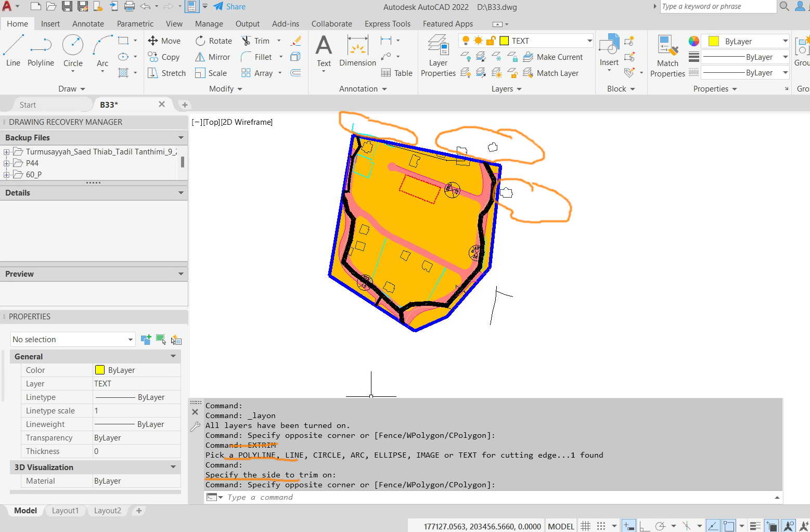810x532 pixels.
Task: Collapse the 3D Visualization section
Action: click(x=173, y=466)
